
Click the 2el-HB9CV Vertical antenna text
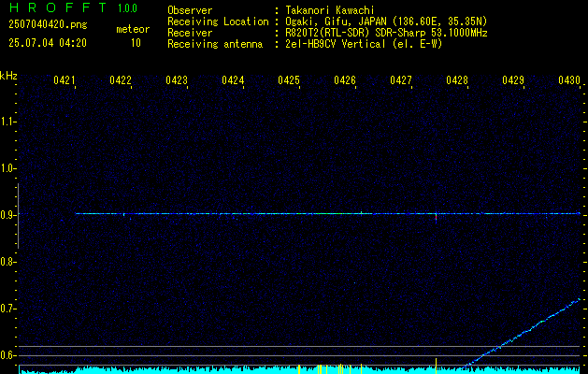364,44
